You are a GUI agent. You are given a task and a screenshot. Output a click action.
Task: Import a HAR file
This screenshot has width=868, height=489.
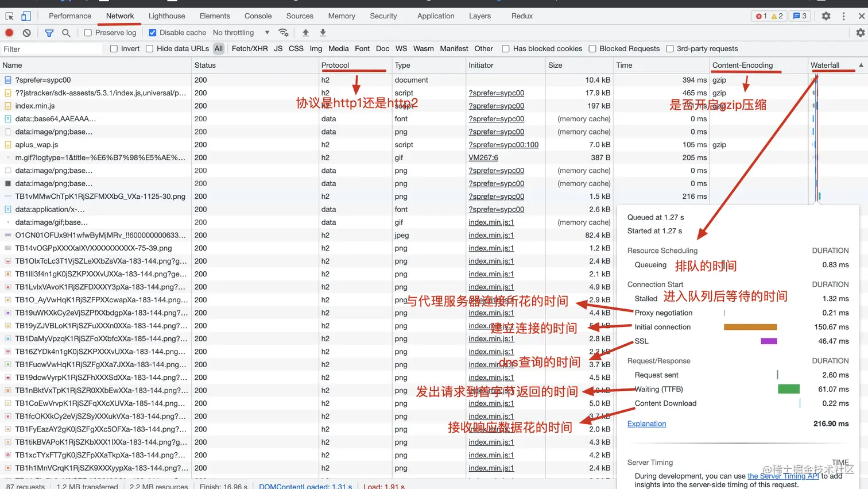point(306,33)
